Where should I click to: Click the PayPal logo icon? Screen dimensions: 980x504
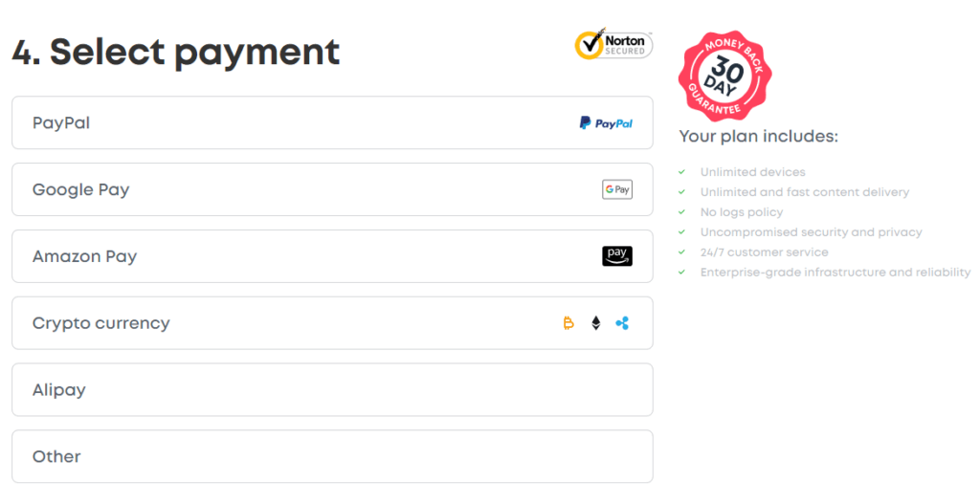point(606,123)
